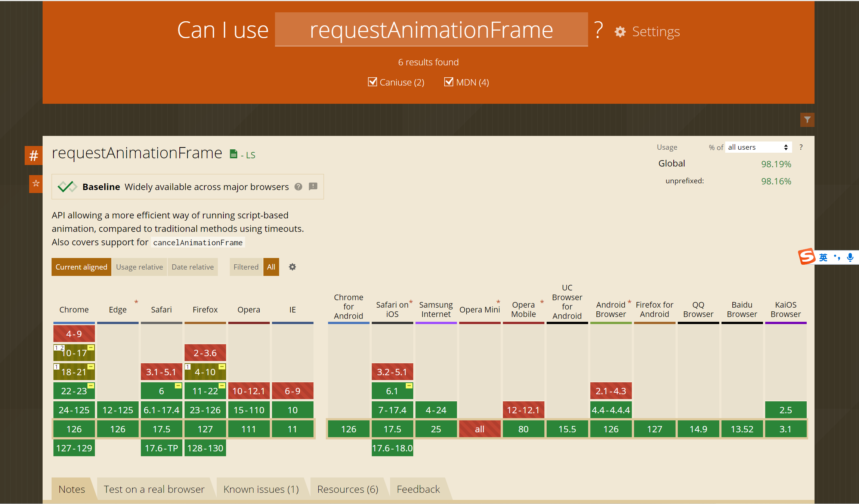Click the Settings text link

(x=656, y=32)
